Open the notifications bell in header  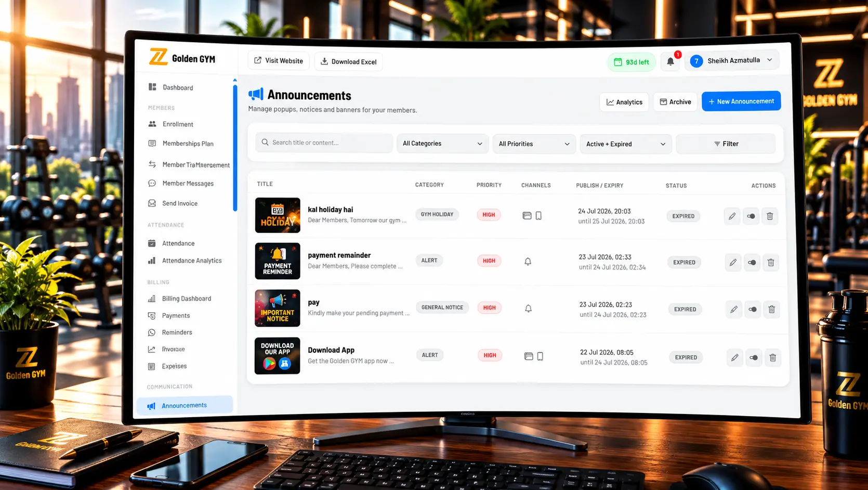pos(670,61)
